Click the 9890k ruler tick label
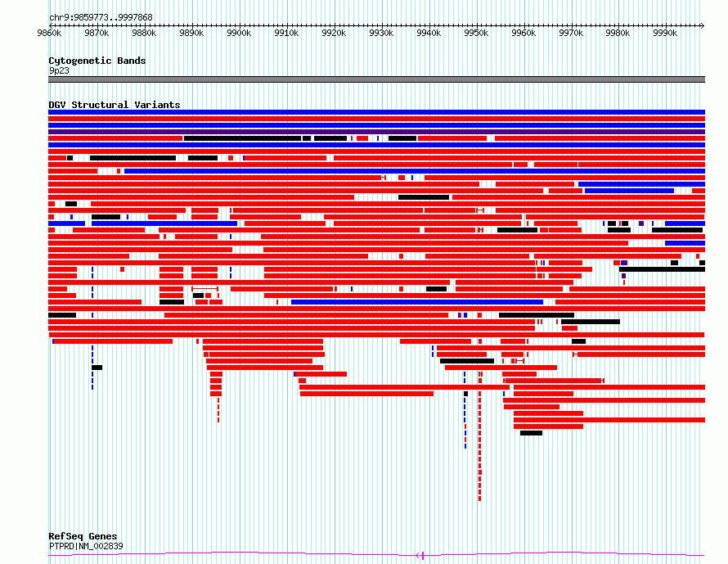The image size is (728, 564). coord(191,33)
